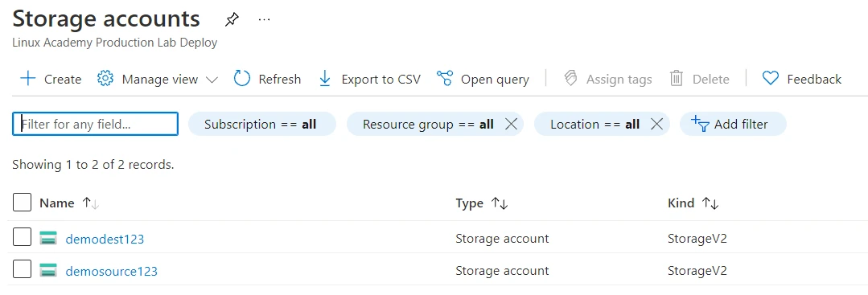Click the Create button label

coord(63,79)
